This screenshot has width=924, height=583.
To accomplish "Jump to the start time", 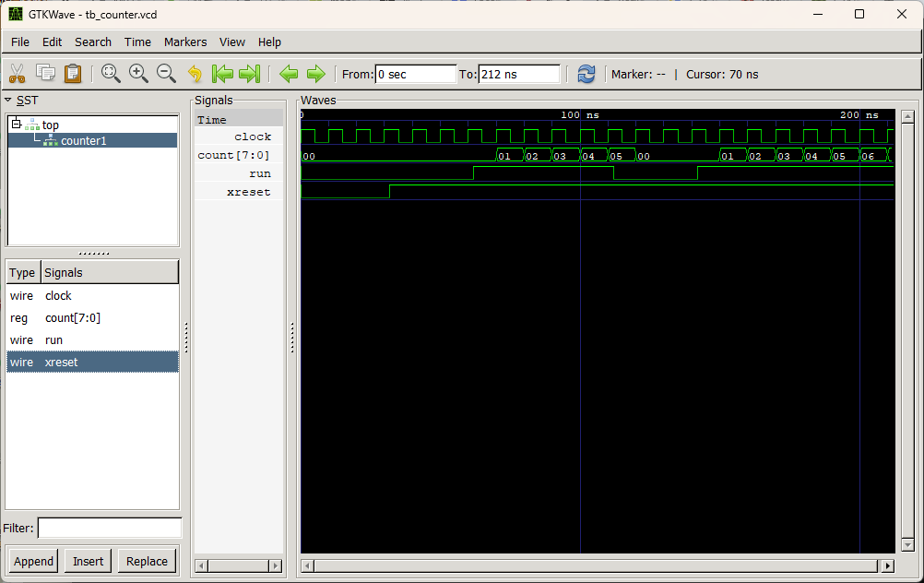I will coord(222,74).
